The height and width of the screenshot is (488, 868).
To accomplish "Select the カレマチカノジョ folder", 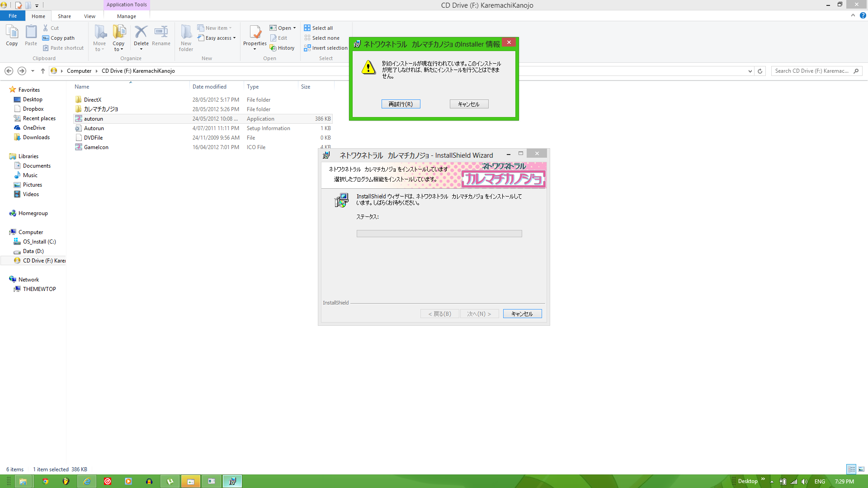I will 101,109.
